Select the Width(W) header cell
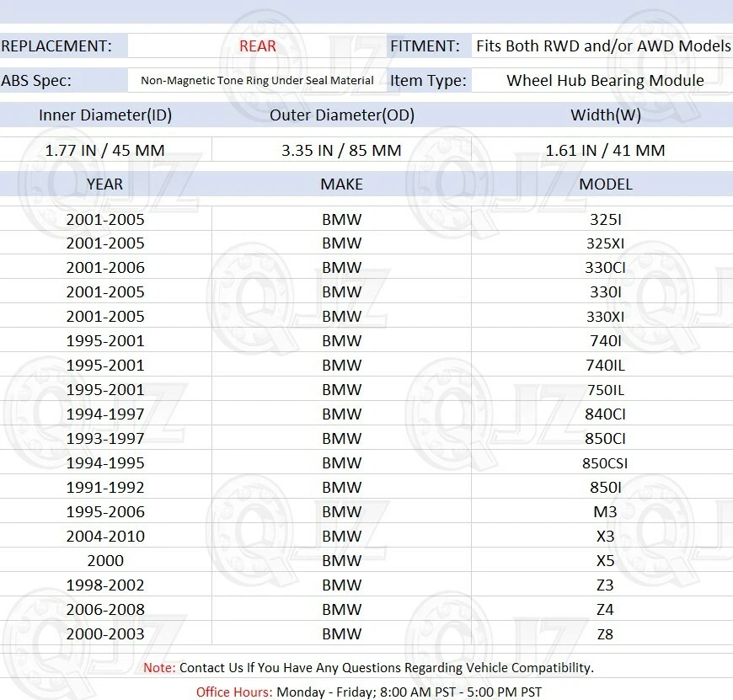This screenshot has height=700, width=733. coord(605,115)
